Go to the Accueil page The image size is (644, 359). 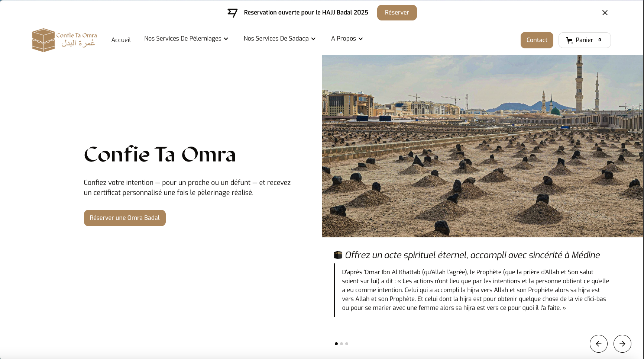tap(121, 40)
